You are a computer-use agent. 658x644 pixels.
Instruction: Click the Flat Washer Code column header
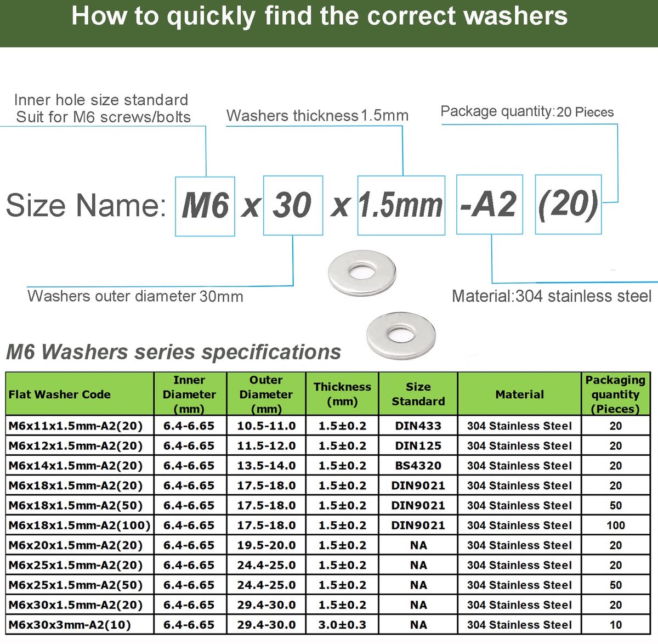80,394
